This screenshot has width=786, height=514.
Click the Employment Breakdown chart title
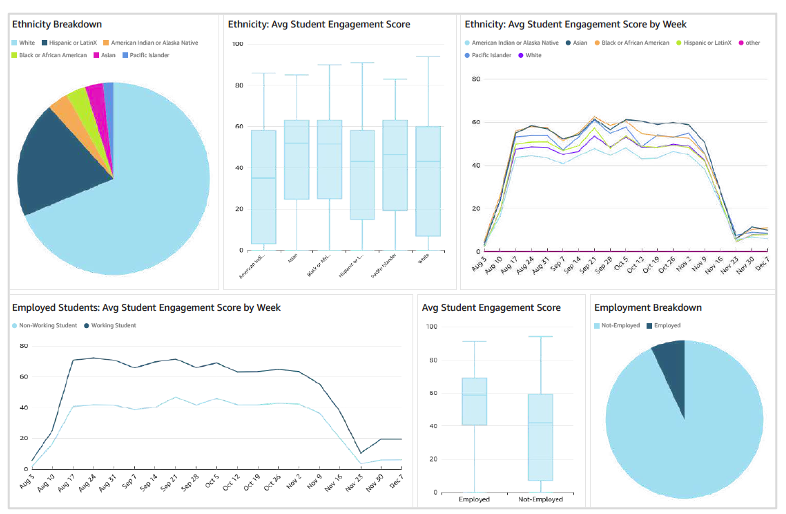(648, 308)
